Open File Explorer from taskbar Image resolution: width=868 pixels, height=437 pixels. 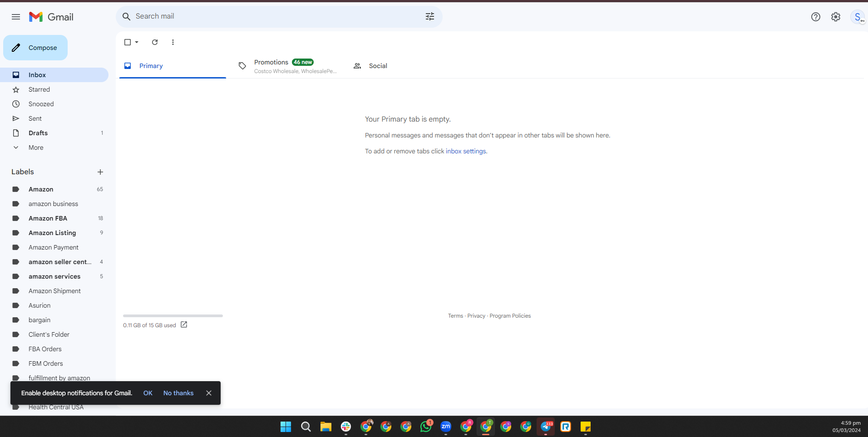point(326,427)
